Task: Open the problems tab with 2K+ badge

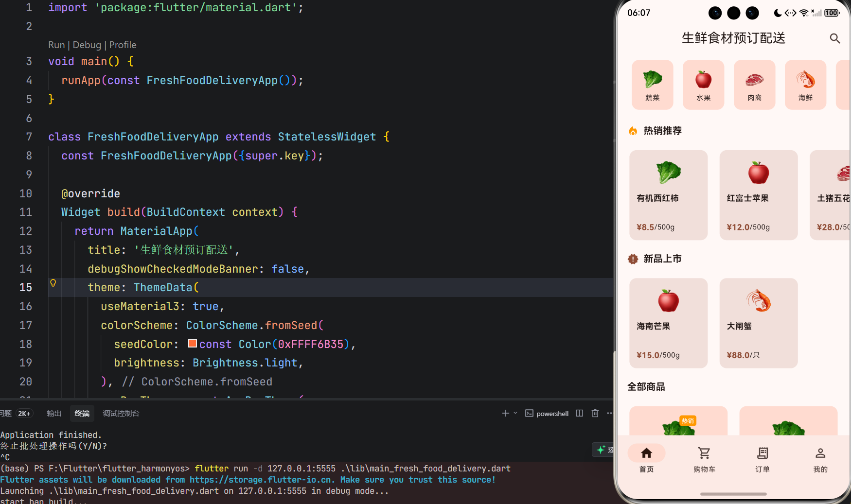Action: click(16, 414)
